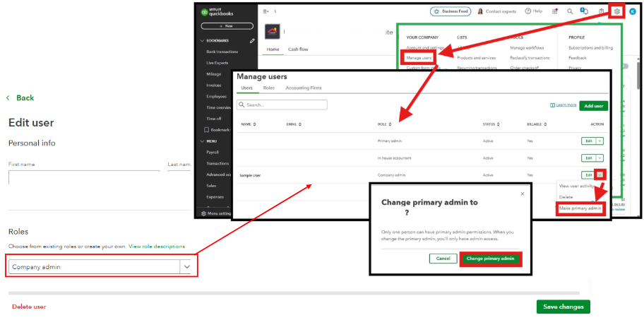Click the Save changes button
The height and width of the screenshot is (320, 644).
click(x=563, y=307)
